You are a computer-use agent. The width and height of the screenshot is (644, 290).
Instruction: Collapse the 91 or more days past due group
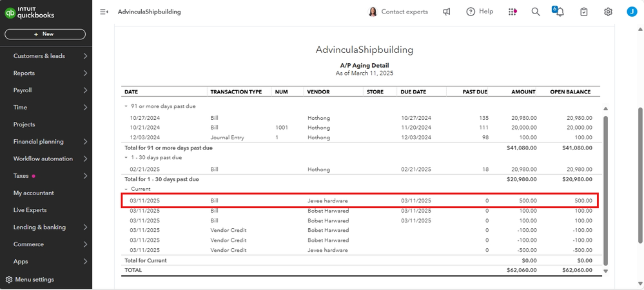coord(126,106)
